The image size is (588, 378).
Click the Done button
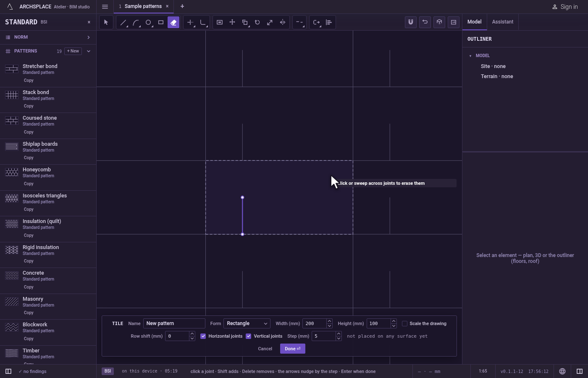pos(293,349)
